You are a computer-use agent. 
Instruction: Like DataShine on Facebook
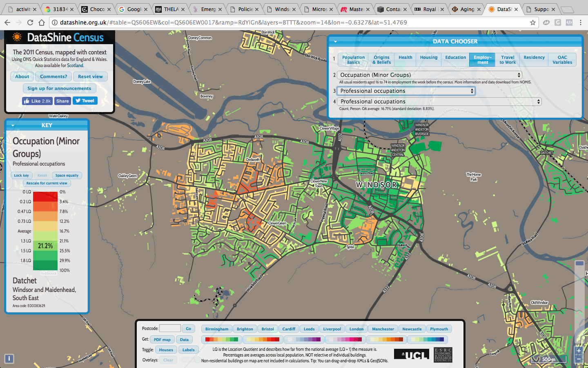[37, 101]
